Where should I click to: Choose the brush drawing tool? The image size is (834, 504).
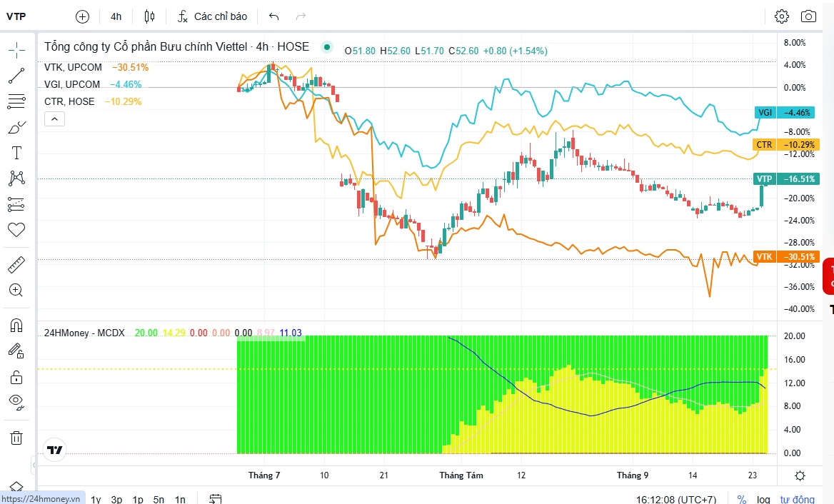tap(16, 128)
